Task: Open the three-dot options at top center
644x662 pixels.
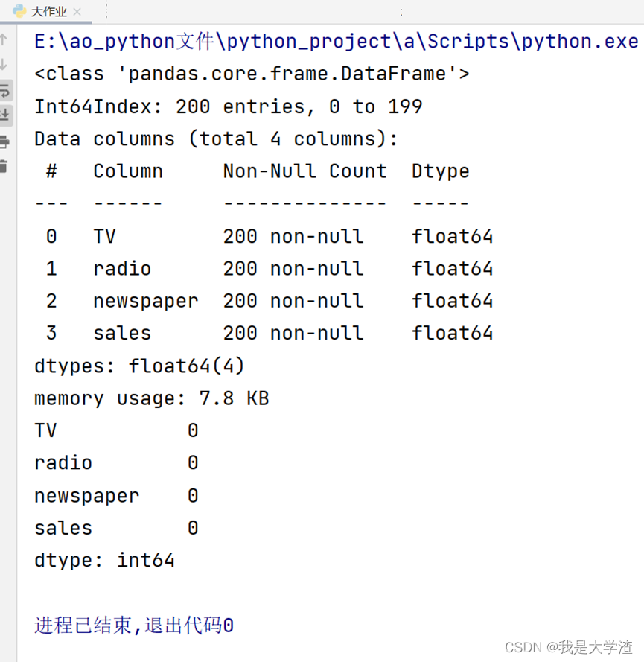Action: 401,12
